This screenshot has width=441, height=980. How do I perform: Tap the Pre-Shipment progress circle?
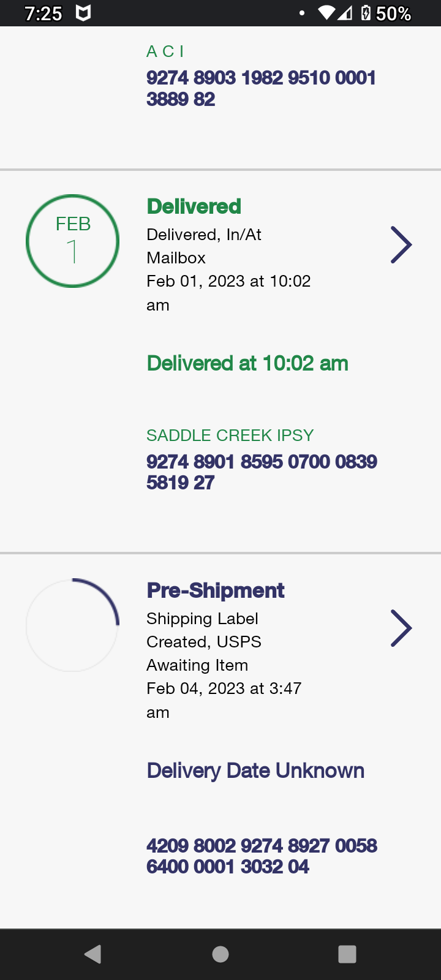pos(72,625)
